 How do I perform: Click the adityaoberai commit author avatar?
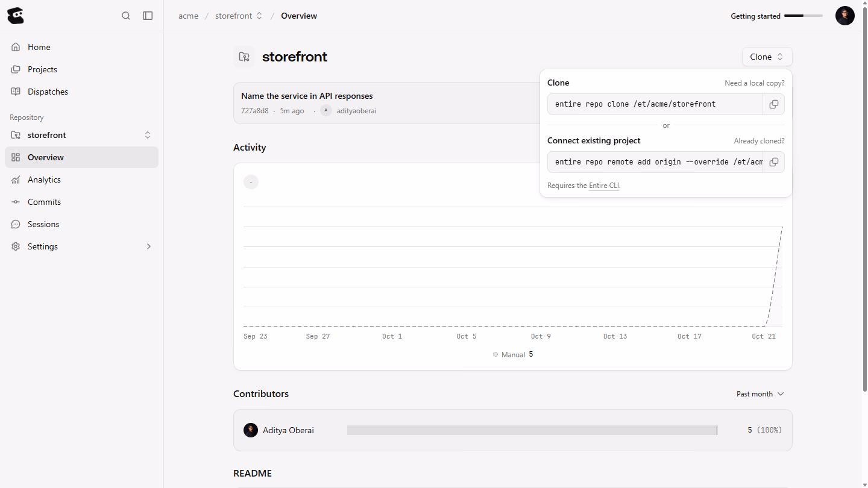point(326,111)
